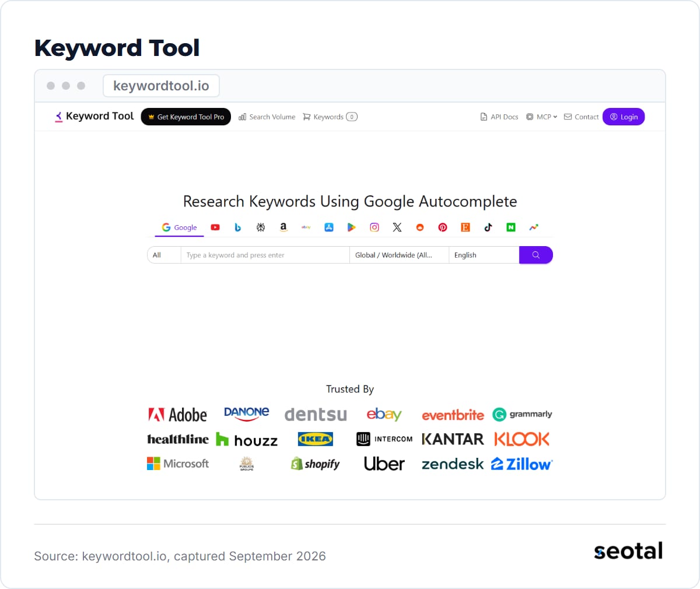Click the 'Trusted By' text
This screenshot has height=589, width=700.
[x=350, y=389]
